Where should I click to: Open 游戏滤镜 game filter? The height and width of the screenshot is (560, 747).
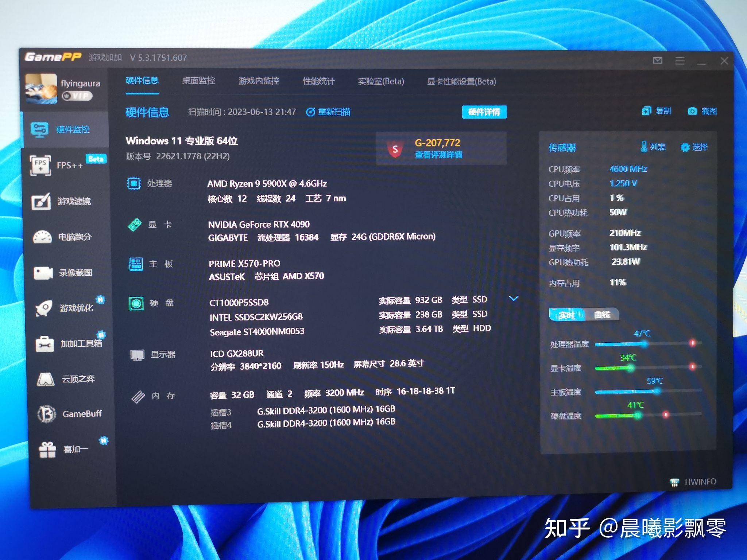tap(61, 201)
